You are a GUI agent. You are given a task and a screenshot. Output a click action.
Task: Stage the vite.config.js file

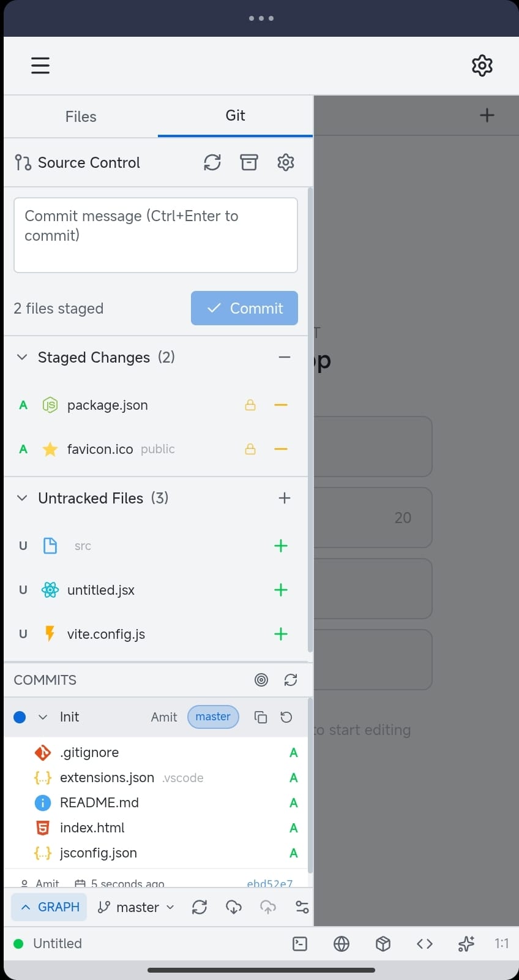click(x=281, y=634)
